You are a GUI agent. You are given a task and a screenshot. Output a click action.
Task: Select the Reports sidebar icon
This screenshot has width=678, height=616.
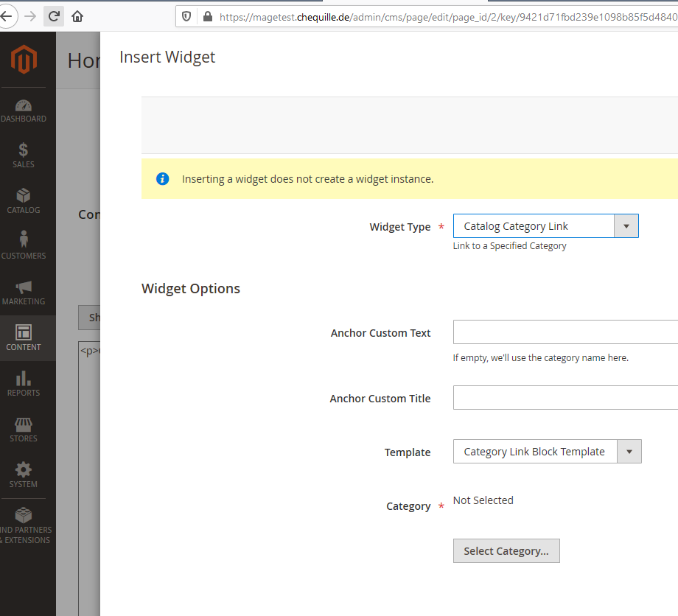pos(23,383)
